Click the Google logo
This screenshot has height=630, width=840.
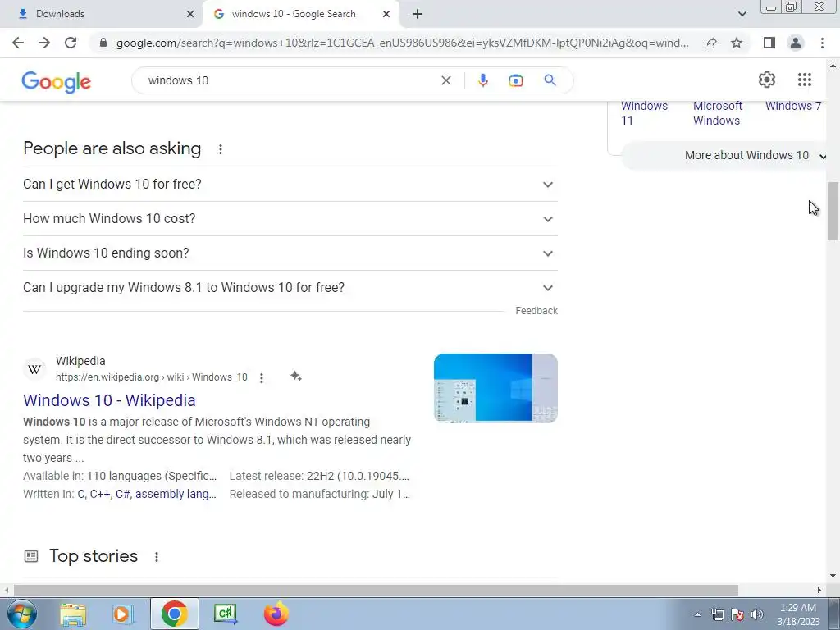pyautogui.click(x=57, y=81)
